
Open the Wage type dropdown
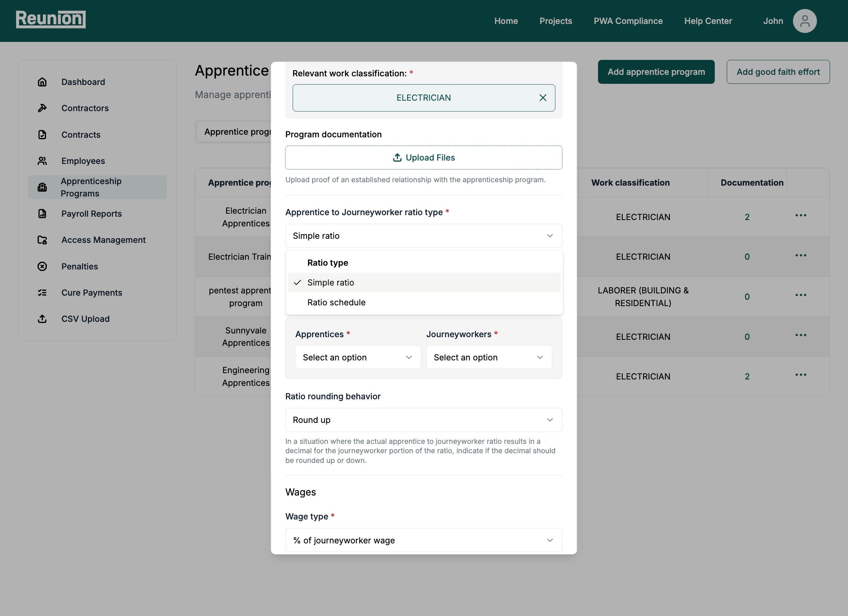[x=423, y=540]
